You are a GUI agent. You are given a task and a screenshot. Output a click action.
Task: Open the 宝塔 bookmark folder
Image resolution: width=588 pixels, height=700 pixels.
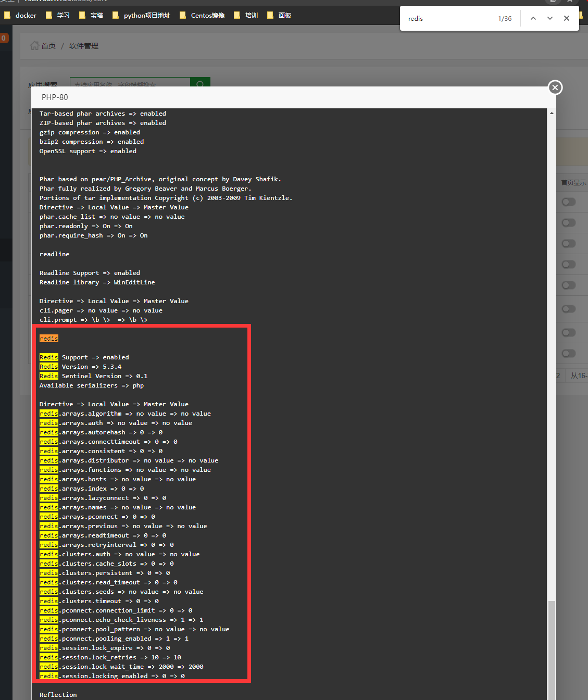91,16
